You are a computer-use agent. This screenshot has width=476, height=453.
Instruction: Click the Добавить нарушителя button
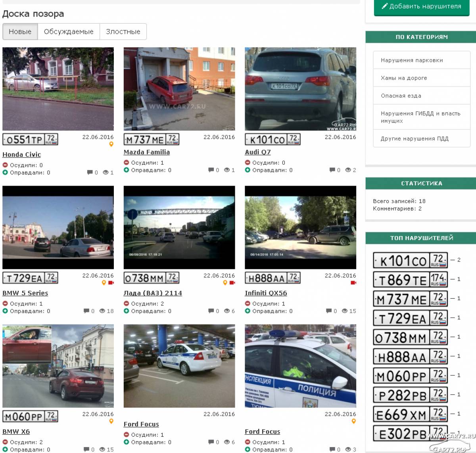pyautogui.click(x=422, y=7)
